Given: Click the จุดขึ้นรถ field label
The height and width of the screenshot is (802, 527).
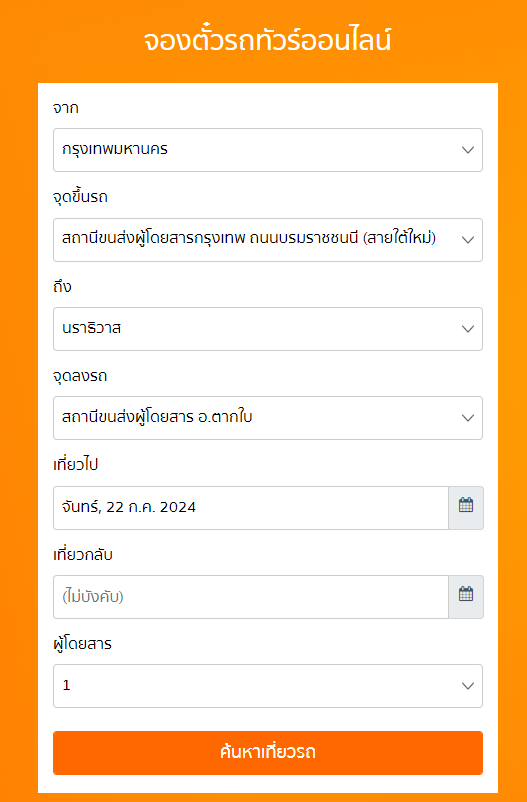Looking at the screenshot, I should [x=80, y=197].
